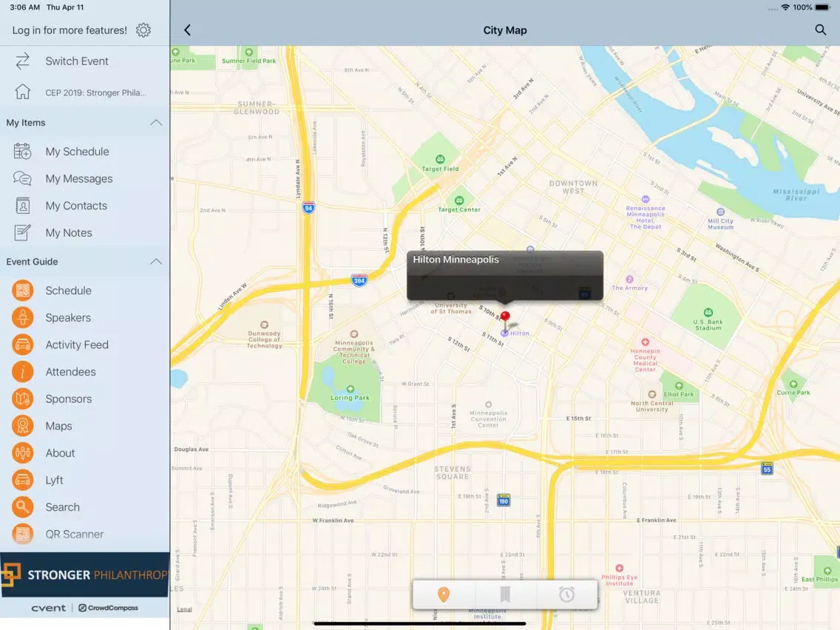
Task: Tap the Minneapolis Community & Technical College marker
Action: pyautogui.click(x=353, y=334)
